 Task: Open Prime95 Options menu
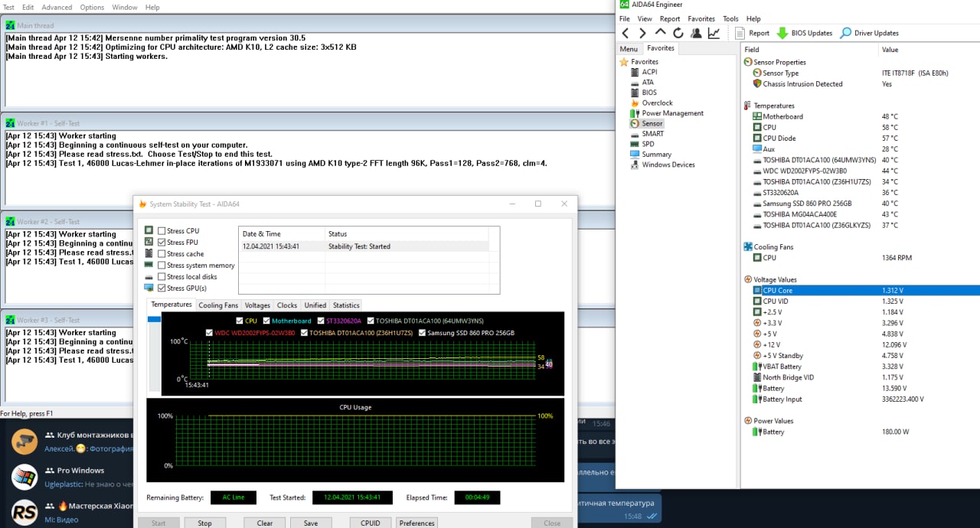92,7
